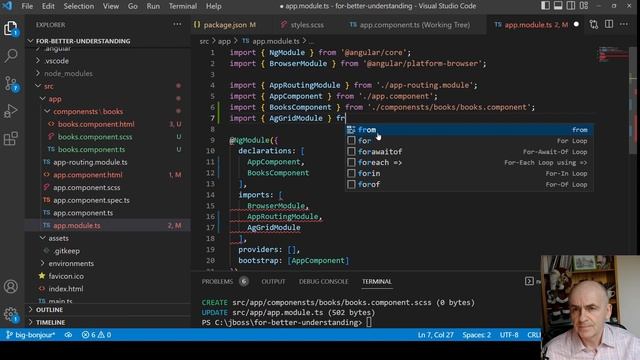Open the Selection menu
The width and height of the screenshot is (640, 360).
click(79, 6)
